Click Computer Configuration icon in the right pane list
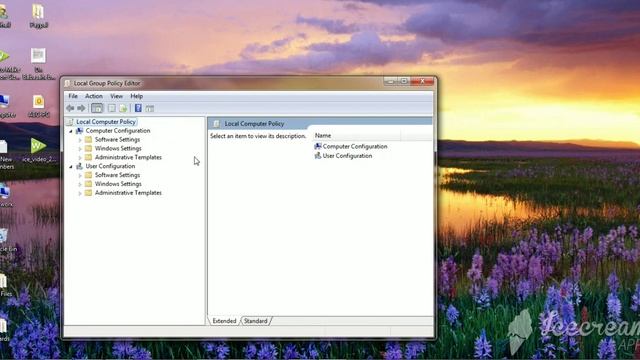The width and height of the screenshot is (640, 360). pyautogui.click(x=318, y=146)
